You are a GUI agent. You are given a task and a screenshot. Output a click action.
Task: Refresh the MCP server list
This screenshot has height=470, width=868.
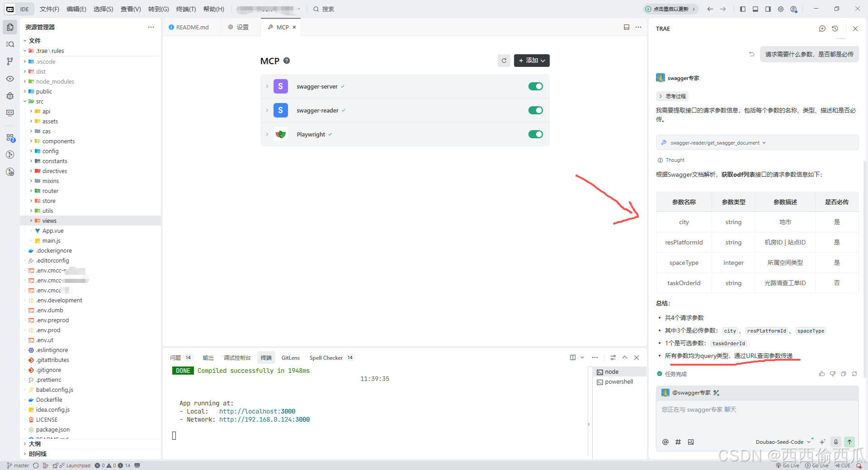504,61
